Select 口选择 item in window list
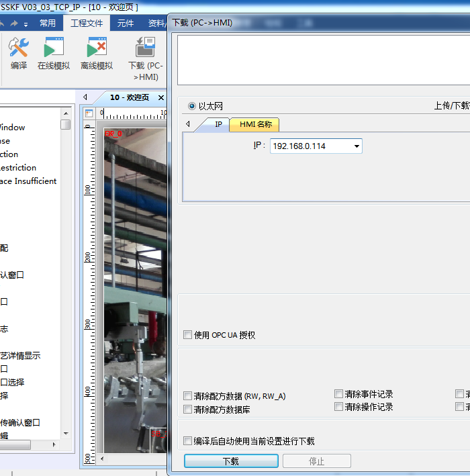Image resolution: width=470 pixels, height=476 pixels. click(12, 382)
